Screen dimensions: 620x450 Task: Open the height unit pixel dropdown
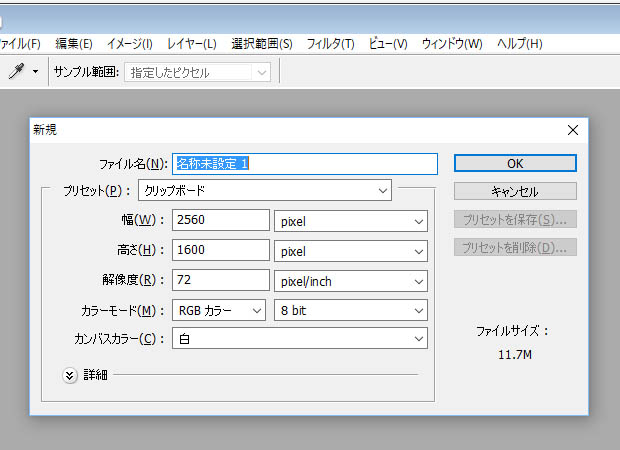click(x=350, y=251)
